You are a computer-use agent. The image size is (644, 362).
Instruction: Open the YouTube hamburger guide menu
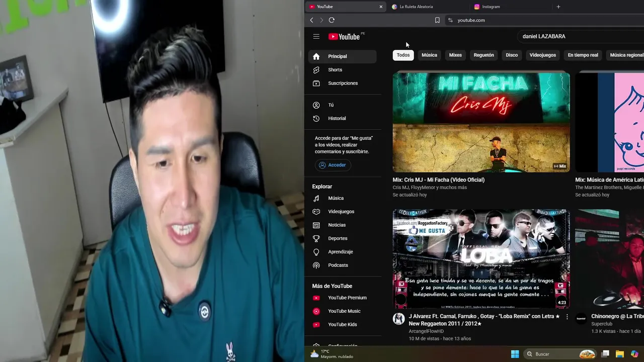click(316, 36)
